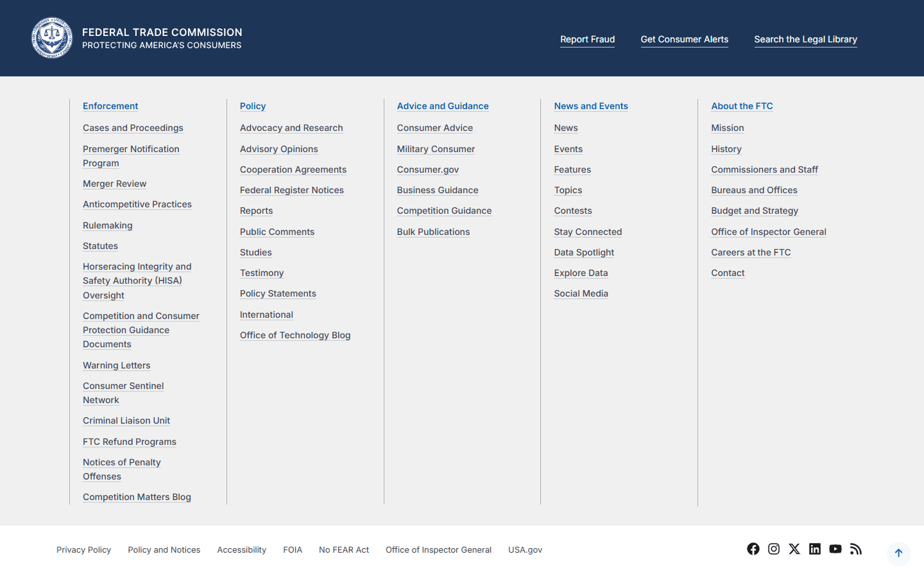Open the Report Fraud header link
Screen dimensions: 924x579
(x=587, y=39)
